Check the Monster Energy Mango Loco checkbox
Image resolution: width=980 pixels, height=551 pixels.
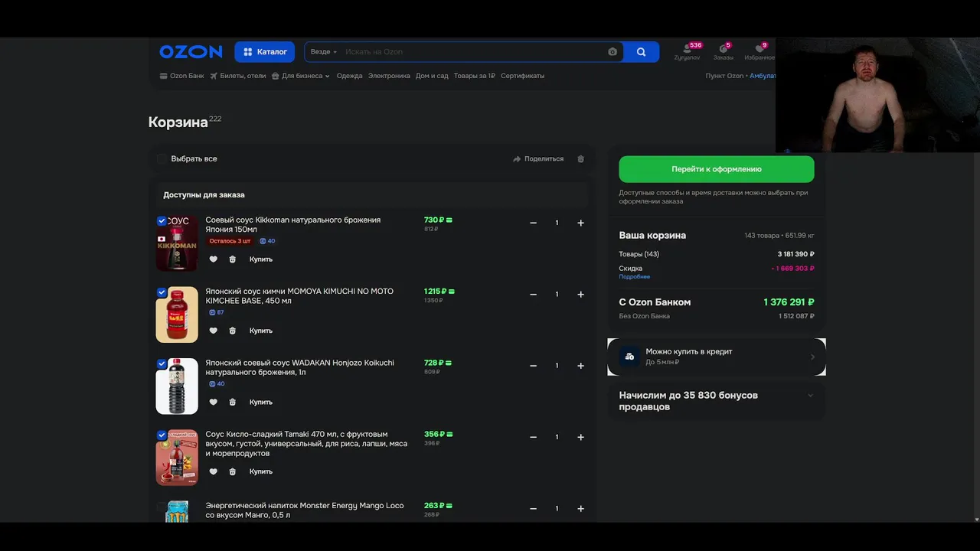click(x=162, y=506)
